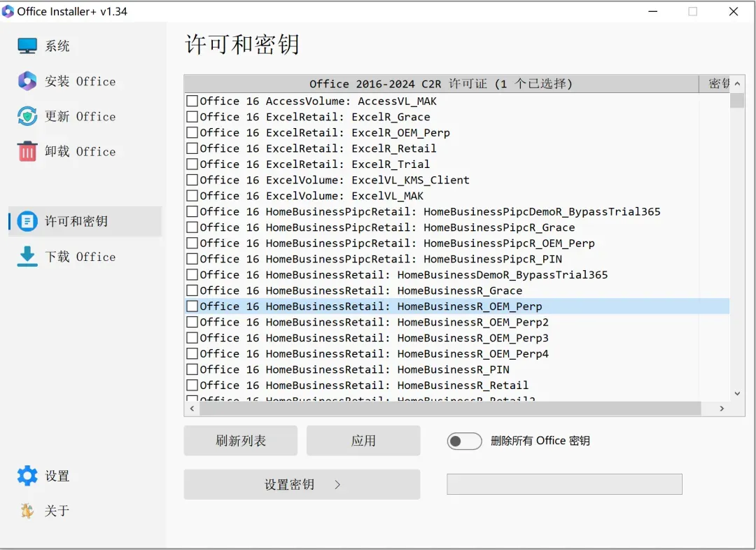The image size is (756, 550).
Task: Click the shield refresh icon beside 更新 Office
Action: click(x=27, y=116)
